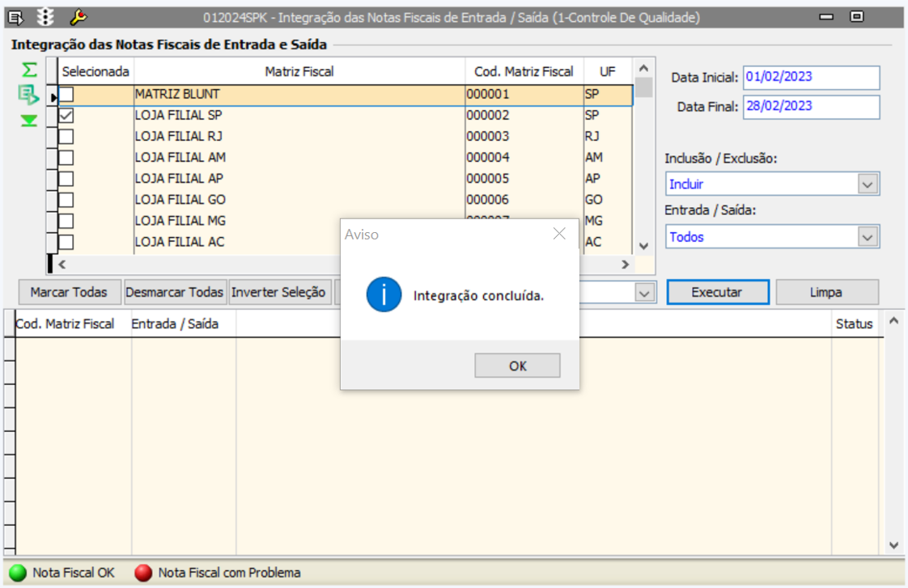
Task: Open the Inclusão / Exclusão dropdown
Action: click(868, 184)
